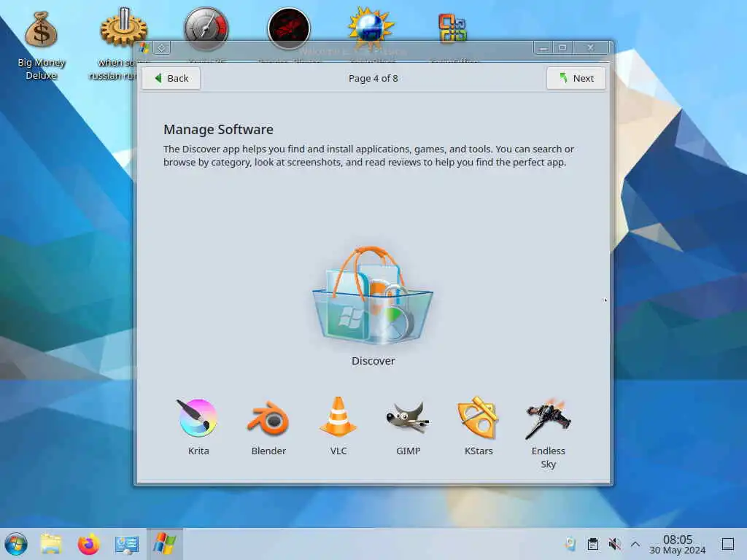Viewport: 747px width, 560px height.
Task: Launch Firefox from the taskbar
Action: click(88, 544)
